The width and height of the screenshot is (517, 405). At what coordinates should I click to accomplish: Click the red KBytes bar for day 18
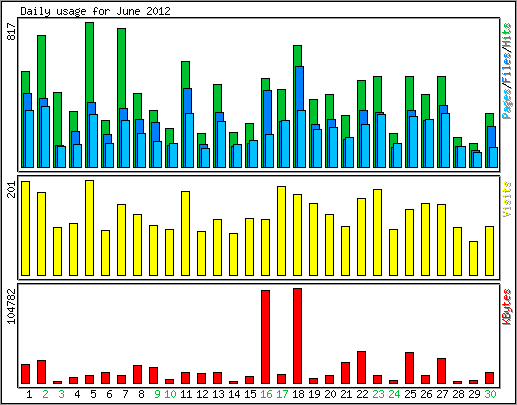tap(297, 336)
